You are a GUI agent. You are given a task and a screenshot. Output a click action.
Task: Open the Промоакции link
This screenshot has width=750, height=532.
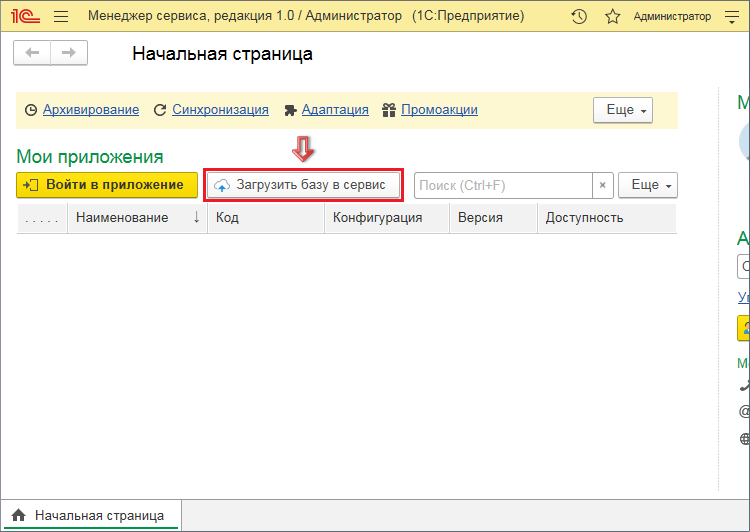[x=439, y=110]
